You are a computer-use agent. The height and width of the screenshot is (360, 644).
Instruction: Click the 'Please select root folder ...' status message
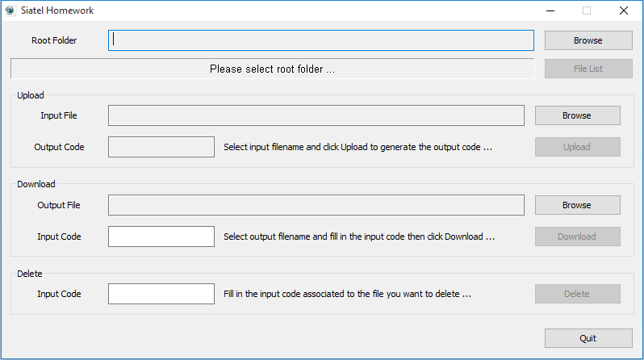(x=272, y=69)
